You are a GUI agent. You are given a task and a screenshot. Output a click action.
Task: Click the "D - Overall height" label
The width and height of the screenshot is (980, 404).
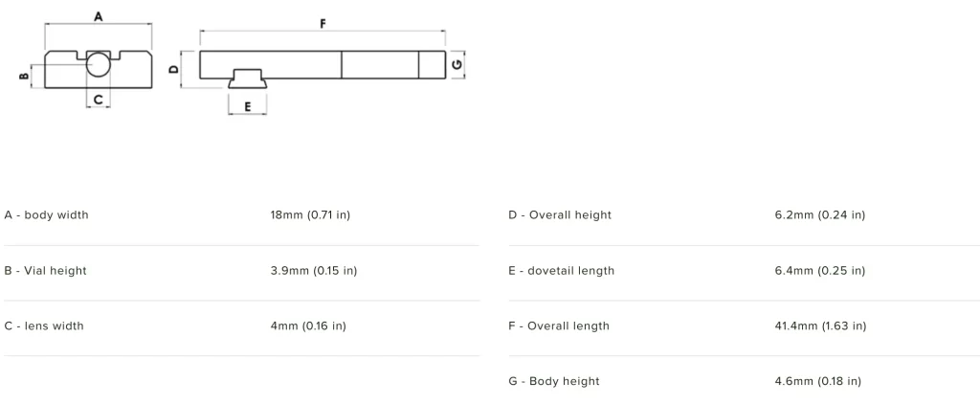coord(560,215)
